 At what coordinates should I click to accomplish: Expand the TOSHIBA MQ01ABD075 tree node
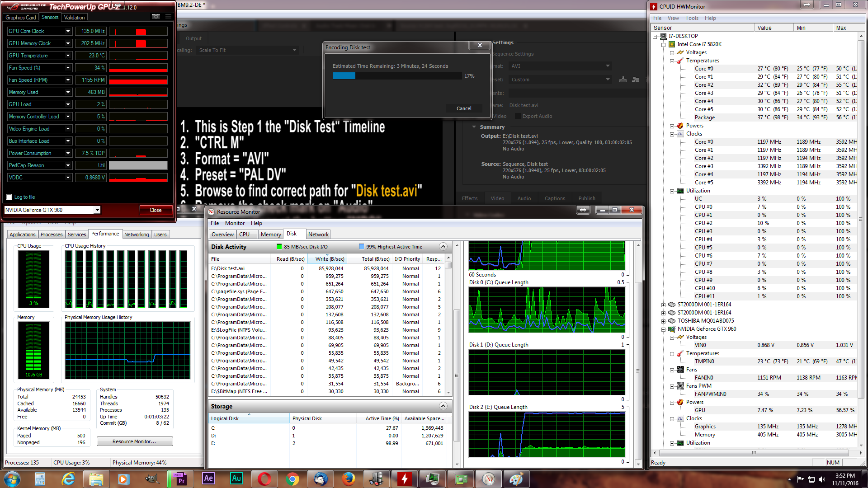tap(663, 321)
